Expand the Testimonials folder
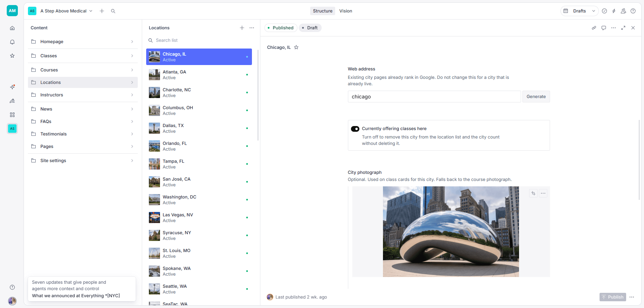Screen dimensions: 644x308 [x=83, y=134]
